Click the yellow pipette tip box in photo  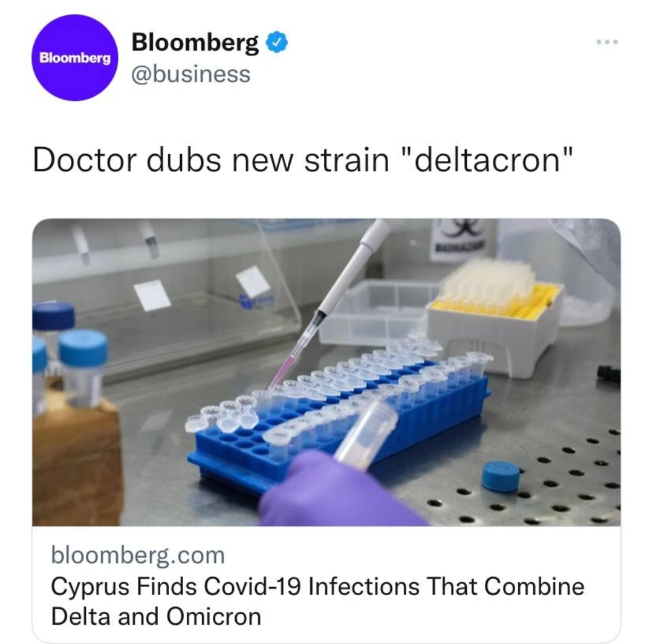point(496,317)
